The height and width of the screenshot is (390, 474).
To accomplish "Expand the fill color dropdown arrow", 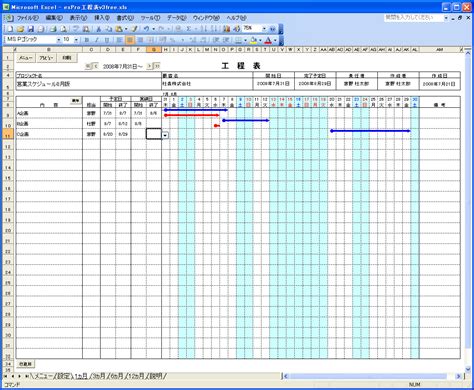I will [260, 40].
